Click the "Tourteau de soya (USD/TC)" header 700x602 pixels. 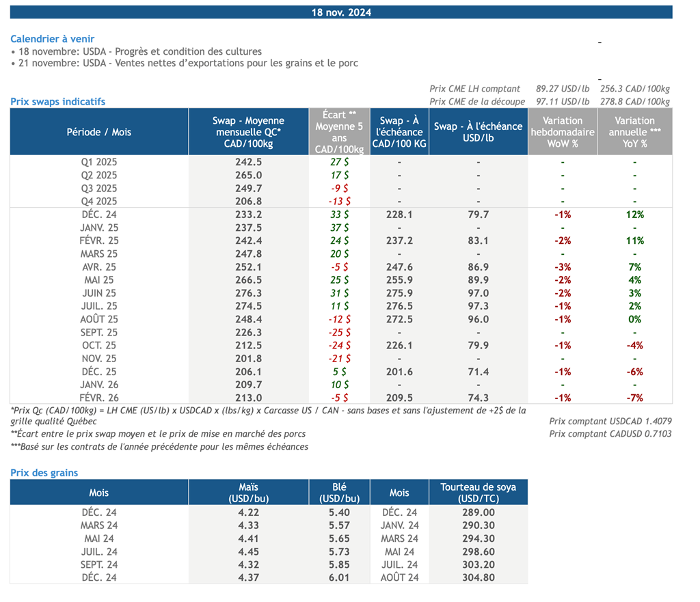[478, 492]
